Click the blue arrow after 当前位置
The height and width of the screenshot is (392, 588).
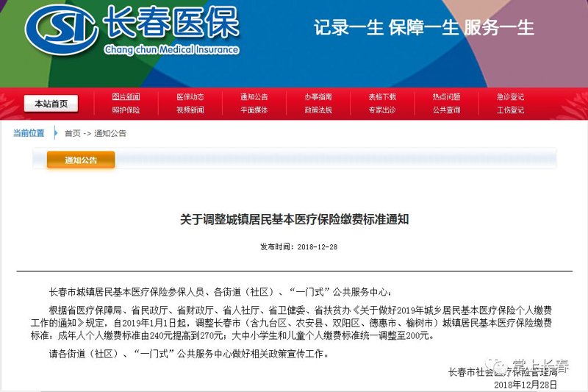pos(56,133)
